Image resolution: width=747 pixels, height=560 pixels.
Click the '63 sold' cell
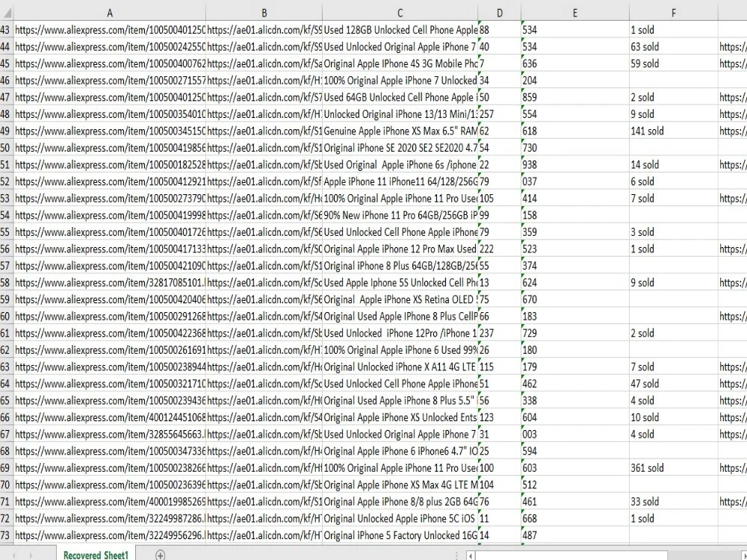click(x=674, y=46)
